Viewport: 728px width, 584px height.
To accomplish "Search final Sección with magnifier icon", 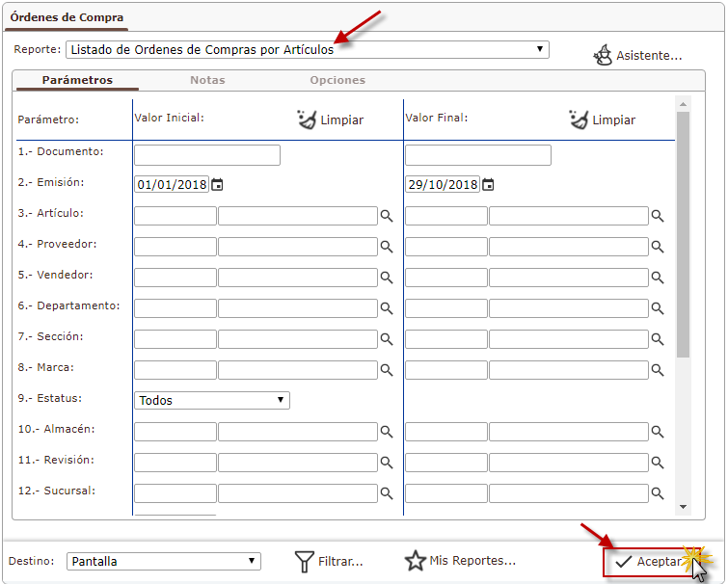I will (x=658, y=339).
